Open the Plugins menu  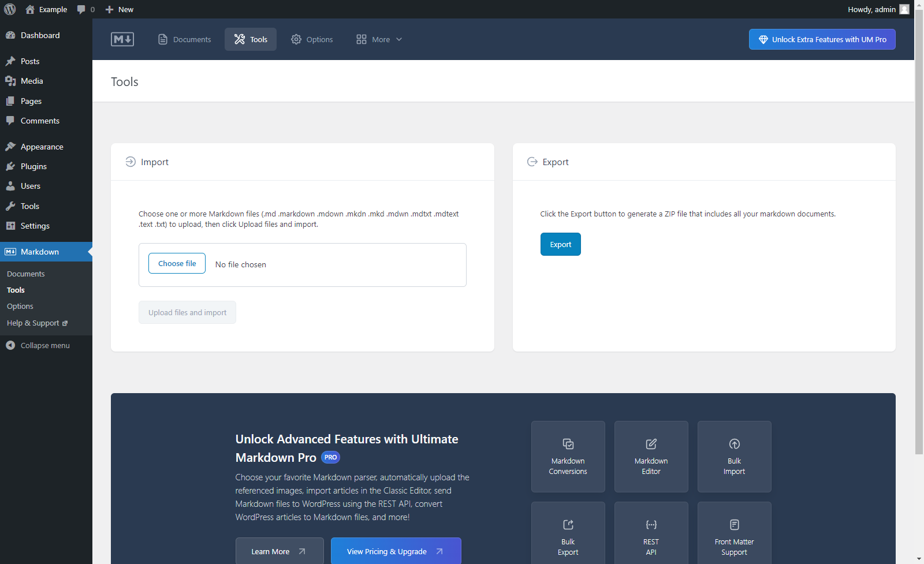(x=46, y=166)
